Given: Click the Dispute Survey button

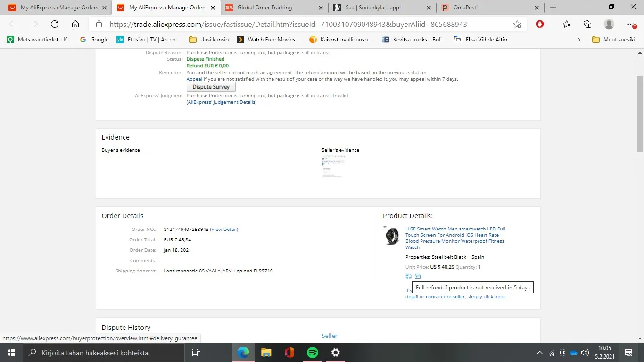Looking at the screenshot, I should 211,87.
